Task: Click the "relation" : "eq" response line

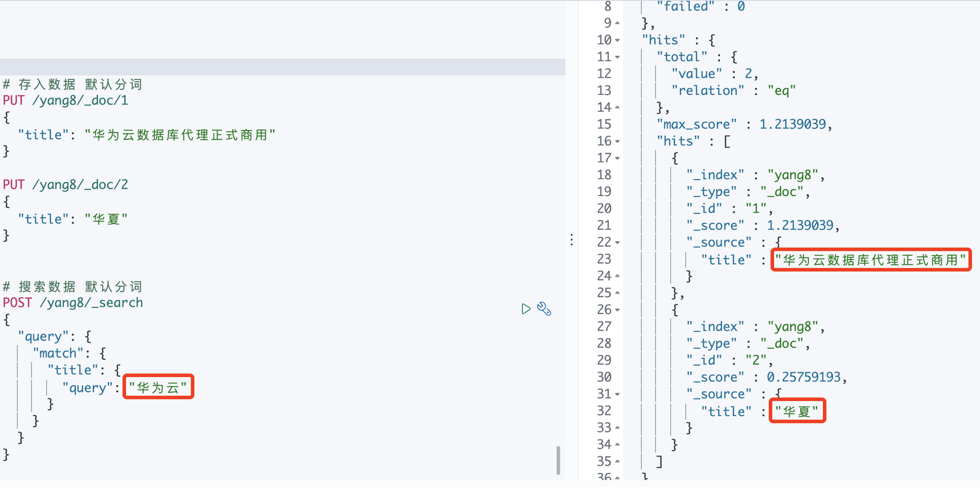Action: [733, 91]
